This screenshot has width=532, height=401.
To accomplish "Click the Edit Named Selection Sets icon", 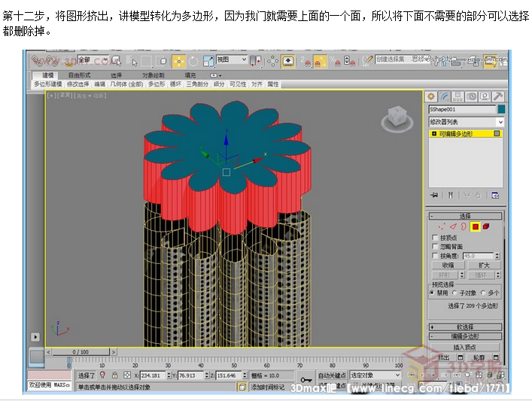I will 367,61.
